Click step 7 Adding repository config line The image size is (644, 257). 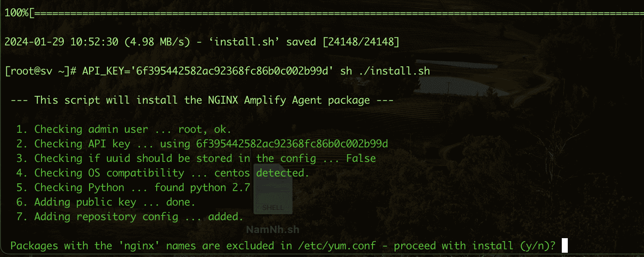point(130,217)
